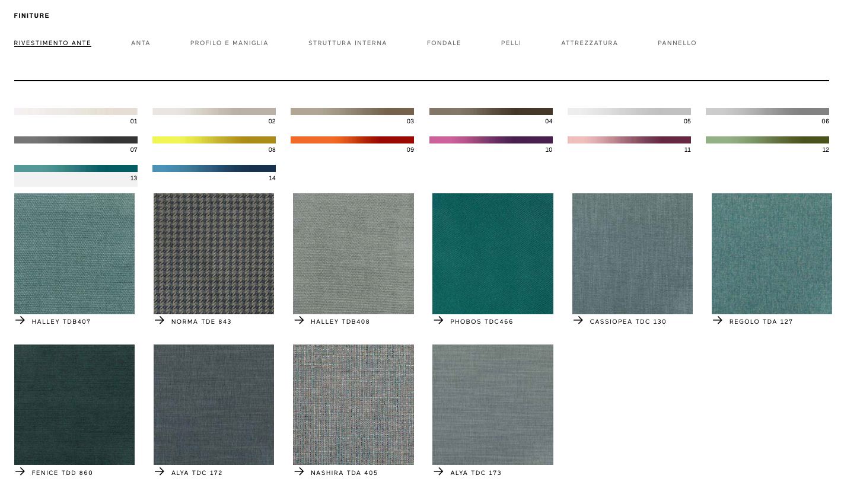Click the PANNELLO tab
Image resolution: width=860 pixels, height=504 pixels.
pos(677,43)
